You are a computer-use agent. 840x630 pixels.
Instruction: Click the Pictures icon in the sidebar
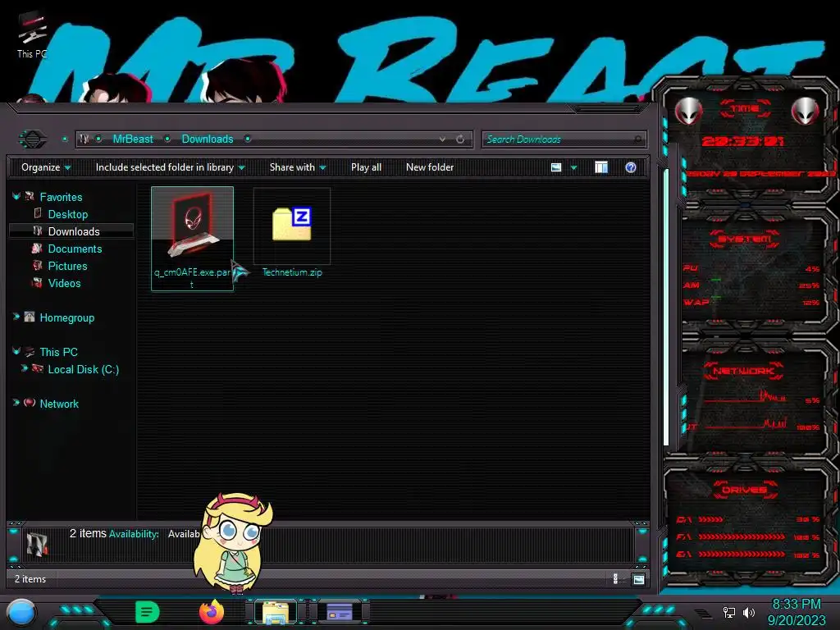point(37,265)
